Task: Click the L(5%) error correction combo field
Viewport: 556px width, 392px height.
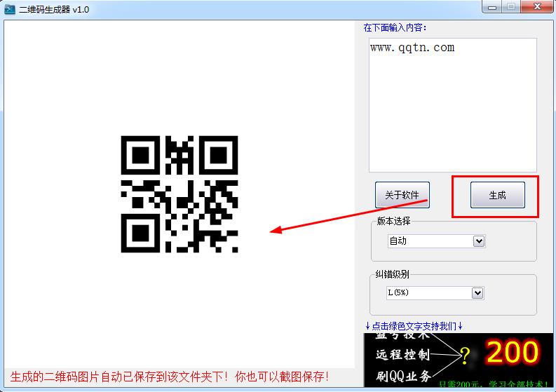Action: point(429,293)
